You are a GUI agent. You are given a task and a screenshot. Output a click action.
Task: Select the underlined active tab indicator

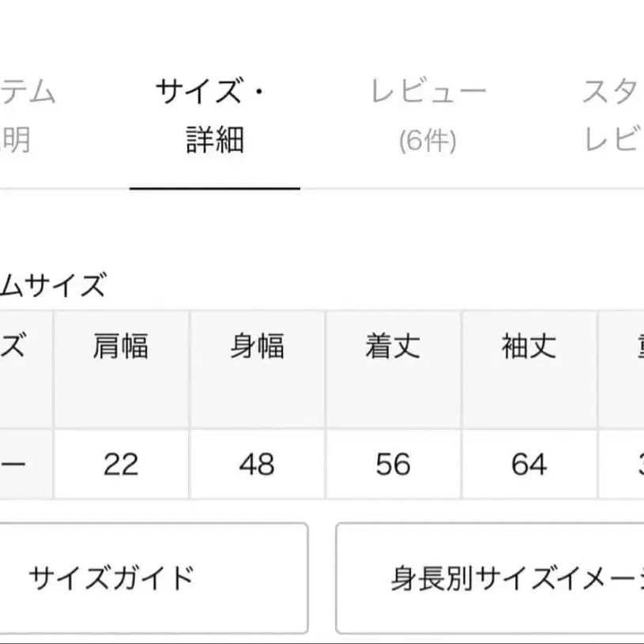(215, 188)
